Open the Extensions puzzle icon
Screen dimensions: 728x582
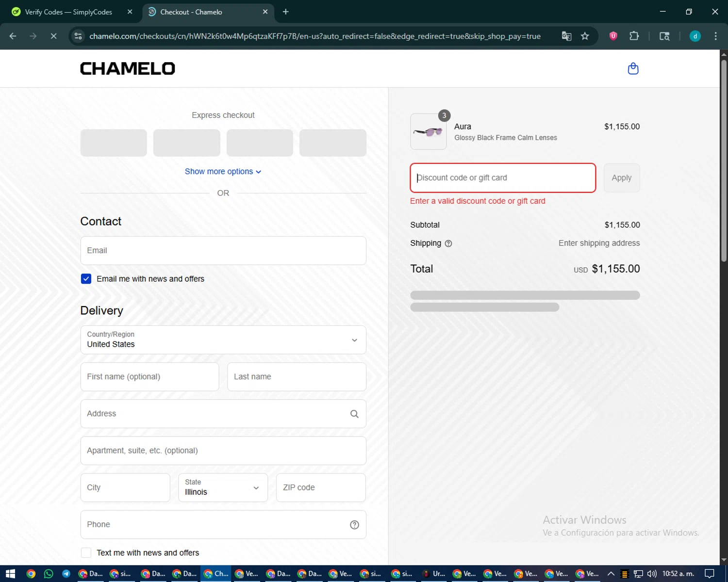click(634, 36)
